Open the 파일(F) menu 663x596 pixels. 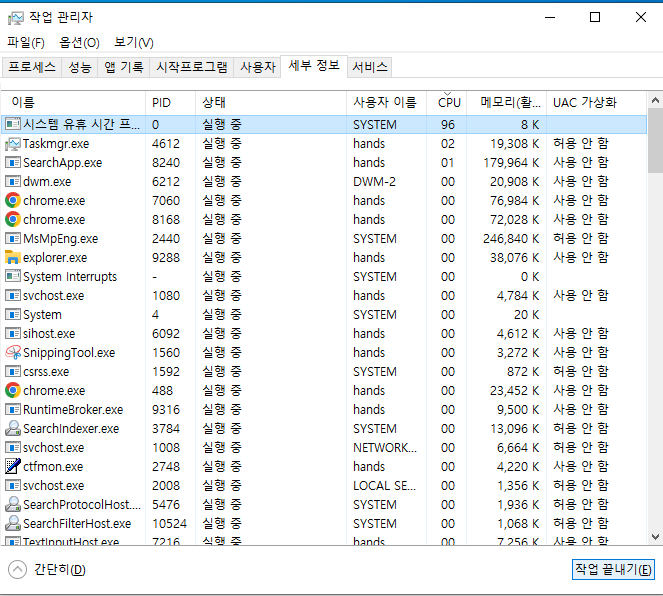26,43
